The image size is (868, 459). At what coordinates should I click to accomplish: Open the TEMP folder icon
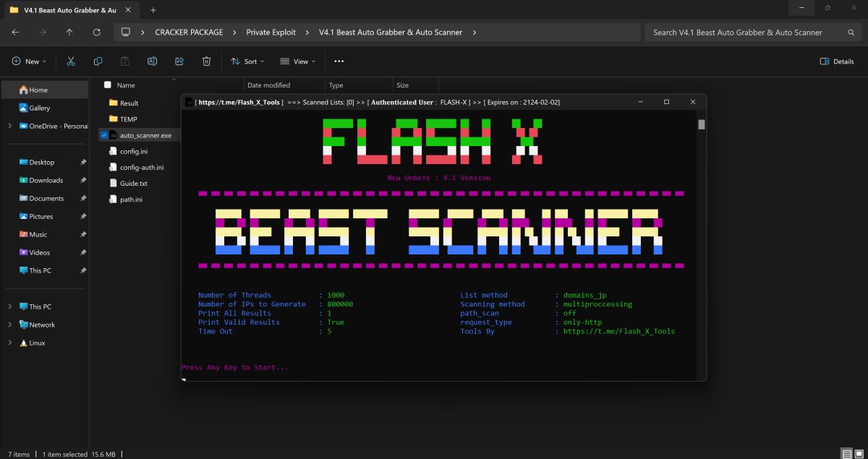[x=113, y=119]
